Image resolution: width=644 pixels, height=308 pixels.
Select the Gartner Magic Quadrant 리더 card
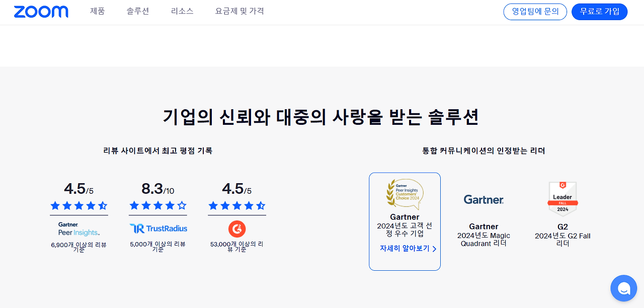point(484,221)
